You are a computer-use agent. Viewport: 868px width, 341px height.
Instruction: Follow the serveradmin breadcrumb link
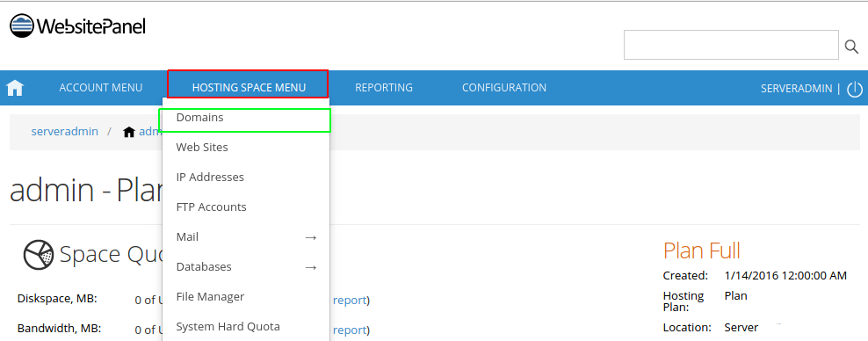pyautogui.click(x=65, y=131)
